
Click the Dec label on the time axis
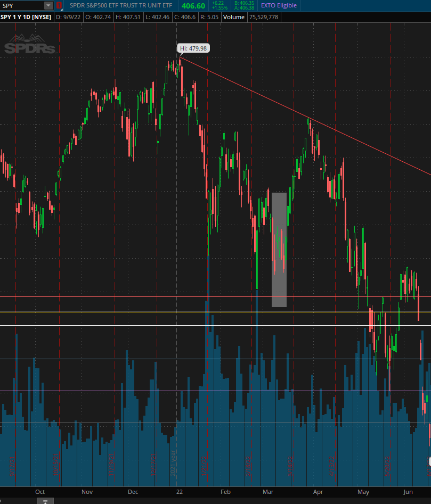133,492
